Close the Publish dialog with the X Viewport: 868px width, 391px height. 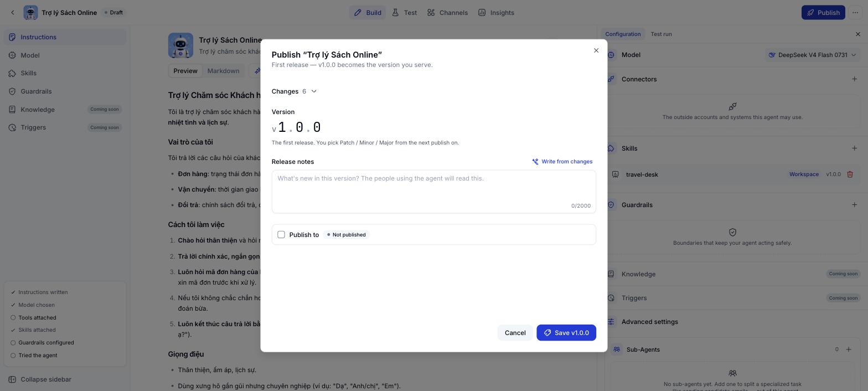[596, 50]
